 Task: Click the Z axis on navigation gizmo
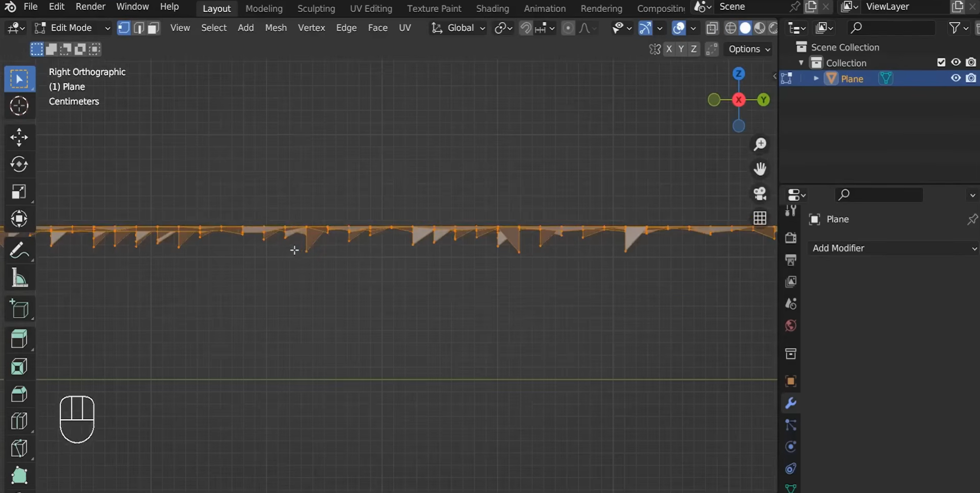(x=738, y=74)
